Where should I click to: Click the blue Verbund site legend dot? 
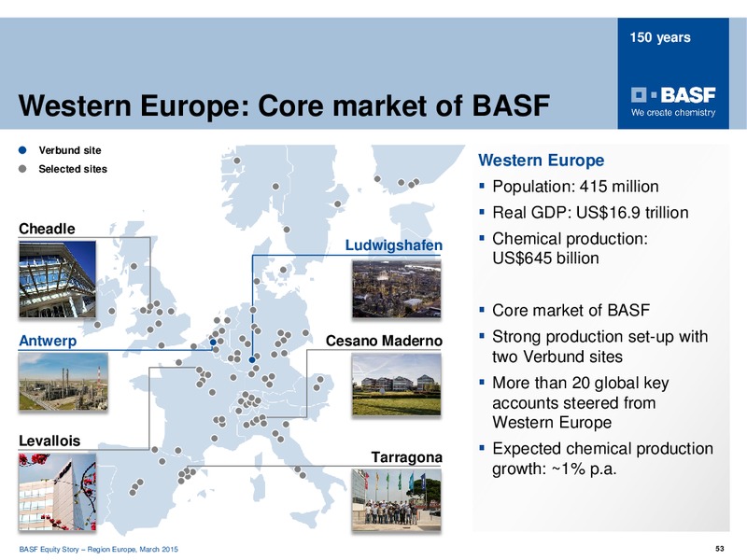[x=22, y=150]
